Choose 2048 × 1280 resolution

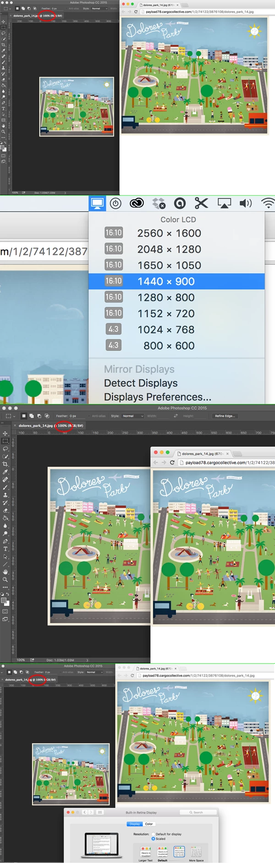click(176, 249)
